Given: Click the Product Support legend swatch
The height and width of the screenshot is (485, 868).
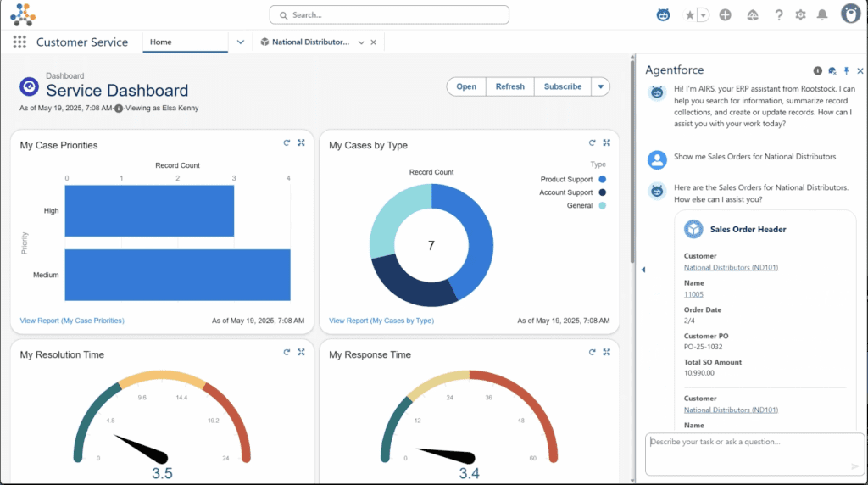Looking at the screenshot, I should [603, 180].
